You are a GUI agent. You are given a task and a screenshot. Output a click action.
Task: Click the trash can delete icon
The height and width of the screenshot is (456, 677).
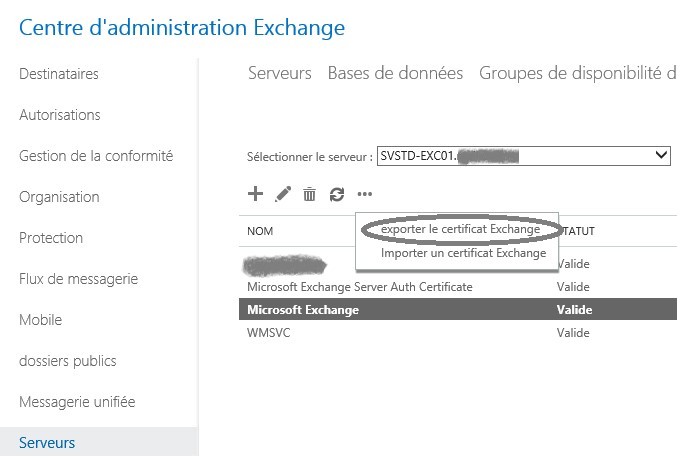pos(309,194)
